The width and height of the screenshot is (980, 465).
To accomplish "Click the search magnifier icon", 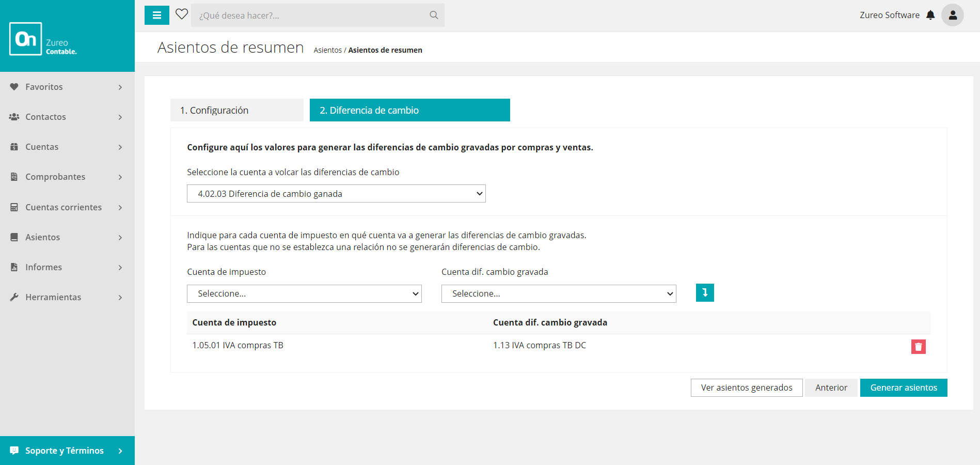I will 434,16.
